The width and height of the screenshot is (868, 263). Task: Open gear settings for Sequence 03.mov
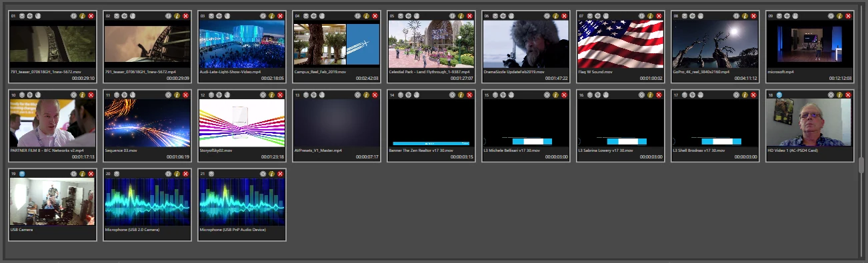coord(168,95)
